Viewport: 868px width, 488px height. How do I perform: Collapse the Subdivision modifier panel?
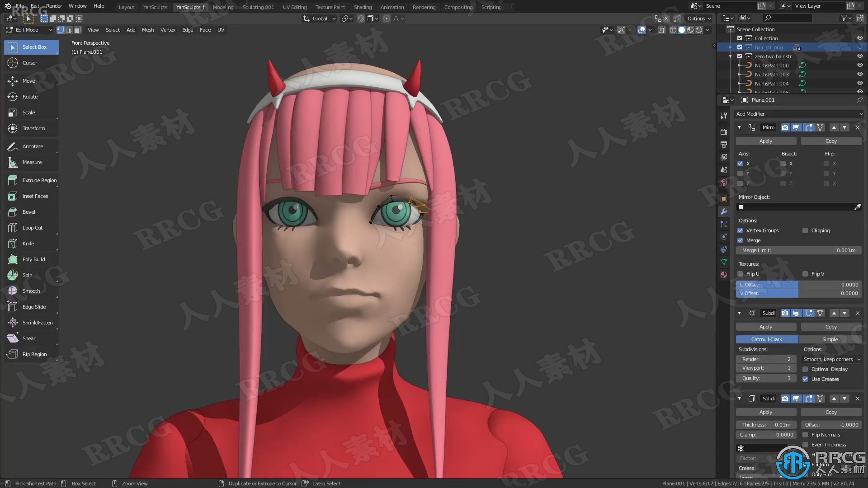[740, 313]
